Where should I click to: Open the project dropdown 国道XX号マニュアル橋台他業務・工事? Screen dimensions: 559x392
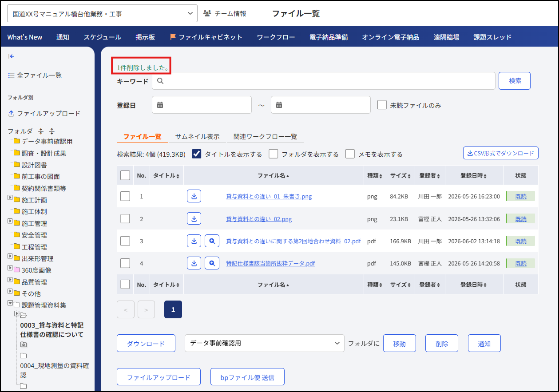(x=103, y=14)
